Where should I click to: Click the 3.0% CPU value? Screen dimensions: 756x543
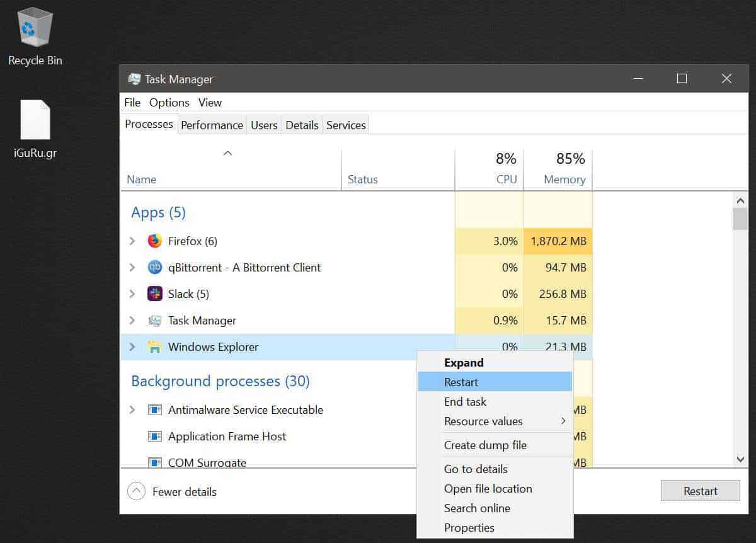[505, 241]
